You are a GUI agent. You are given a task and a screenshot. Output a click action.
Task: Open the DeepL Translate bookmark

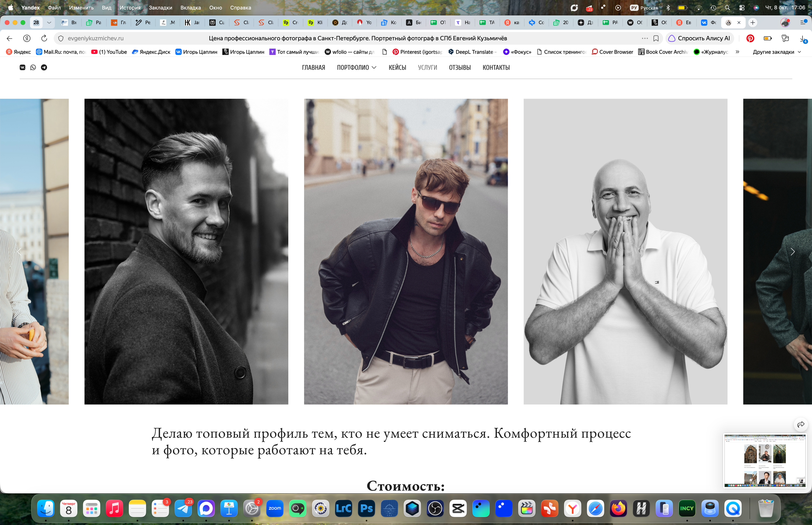(472, 52)
